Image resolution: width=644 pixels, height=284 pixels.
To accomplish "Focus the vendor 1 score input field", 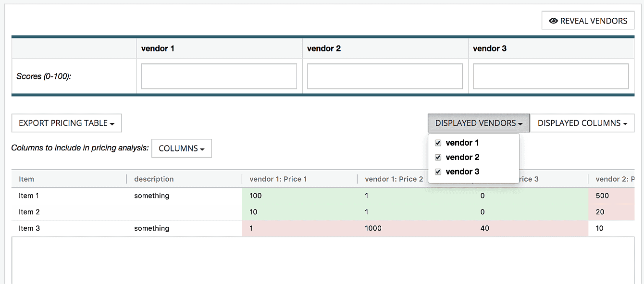I will 219,76.
